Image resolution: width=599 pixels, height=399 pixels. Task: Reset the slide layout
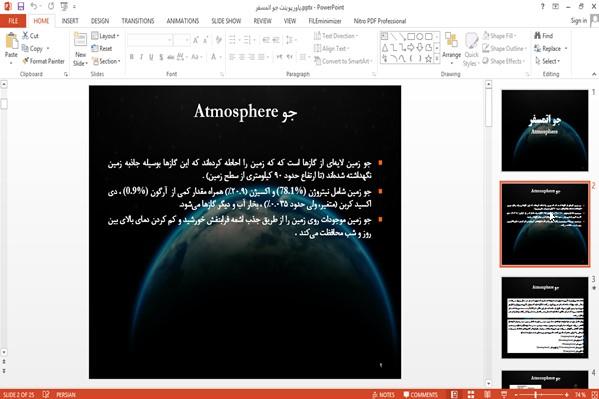coord(102,49)
